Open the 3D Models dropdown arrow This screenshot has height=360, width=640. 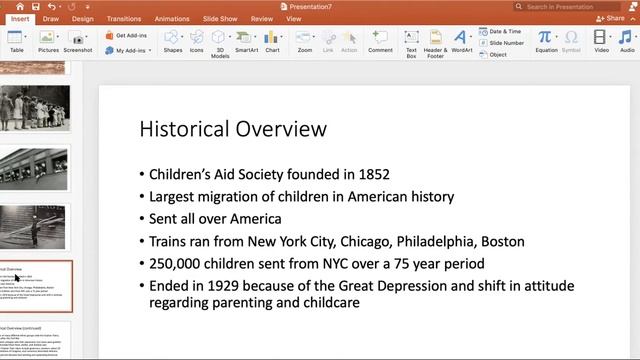pos(230,37)
